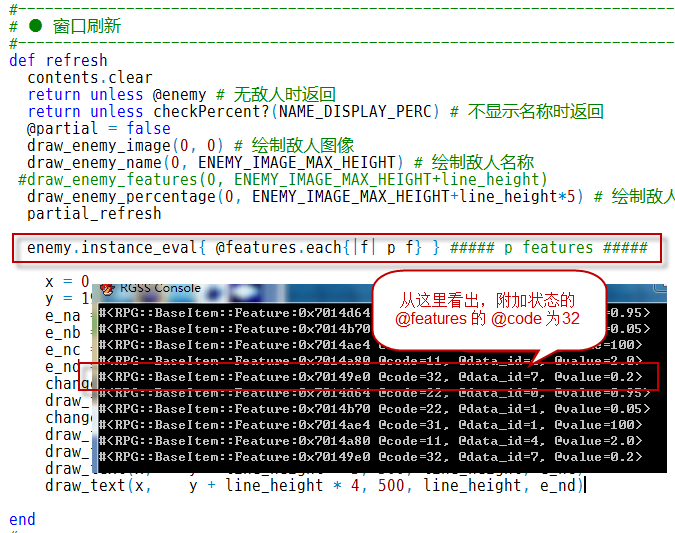Image resolution: width=675 pixels, height=533 pixels.
Task: Click the '##### p features #####' comment
Action: [549, 248]
